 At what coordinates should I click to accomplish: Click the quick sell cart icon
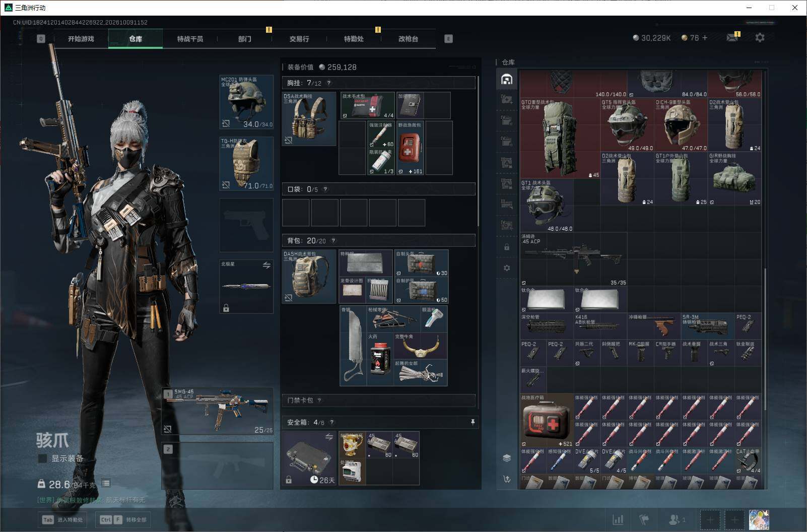[507, 479]
